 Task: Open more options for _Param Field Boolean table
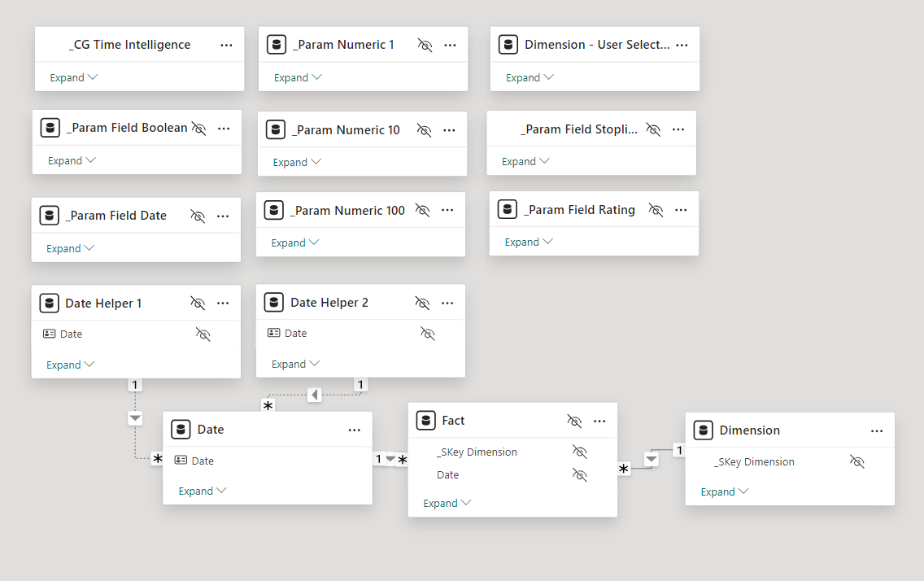[224, 129]
